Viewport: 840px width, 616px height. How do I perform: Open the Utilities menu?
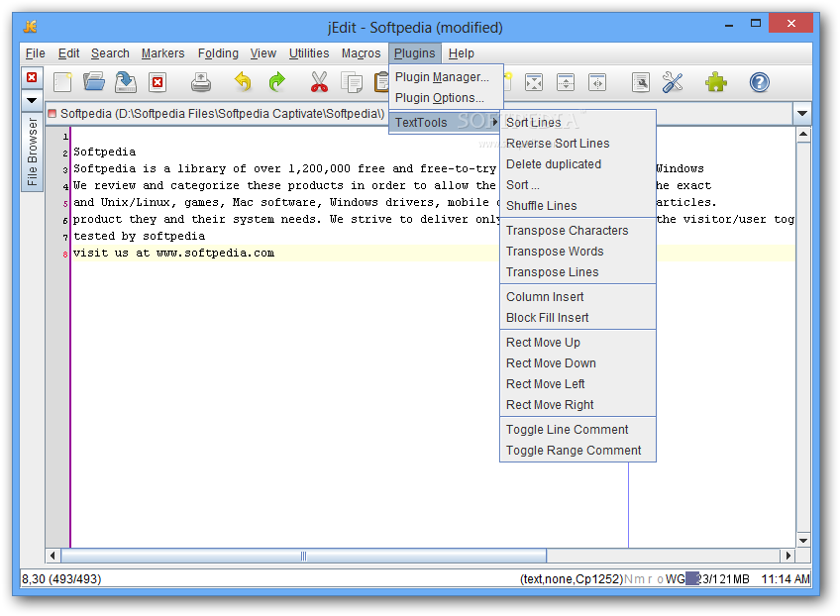(x=309, y=53)
